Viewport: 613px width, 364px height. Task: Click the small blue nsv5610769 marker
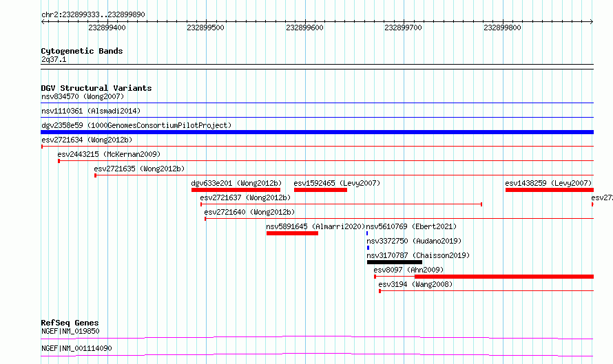click(x=367, y=233)
